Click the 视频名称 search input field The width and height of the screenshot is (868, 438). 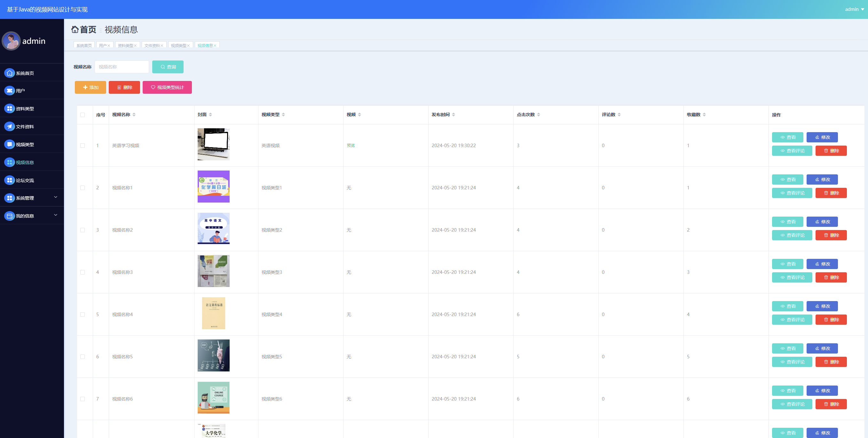point(122,67)
